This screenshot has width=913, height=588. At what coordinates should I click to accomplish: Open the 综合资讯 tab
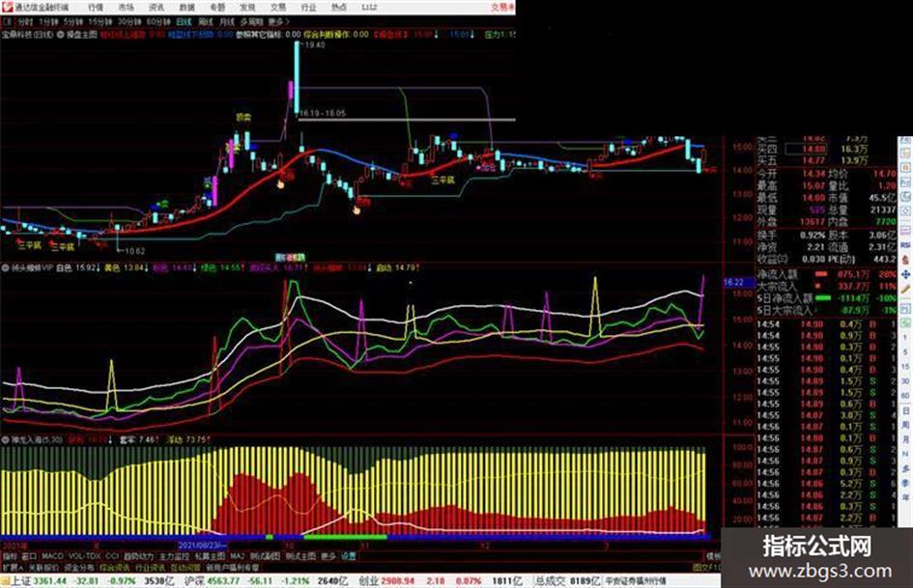[115, 567]
